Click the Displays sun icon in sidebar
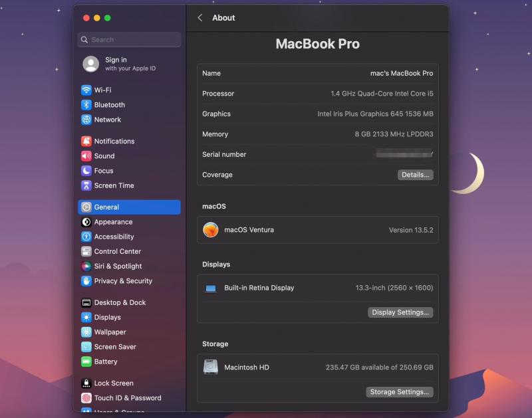Screen dimensions: 532x418 click(x=86, y=317)
